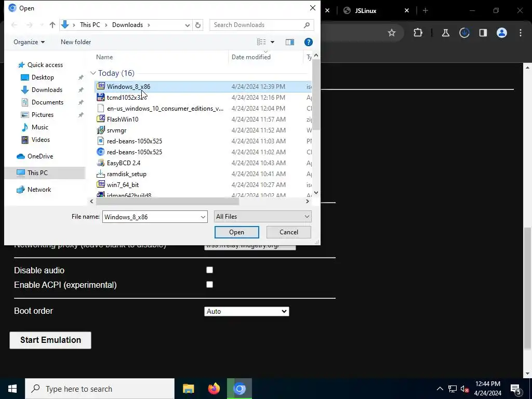Select Pictures in the navigation pane
This screenshot has width=532, height=399.
pyautogui.click(x=43, y=115)
